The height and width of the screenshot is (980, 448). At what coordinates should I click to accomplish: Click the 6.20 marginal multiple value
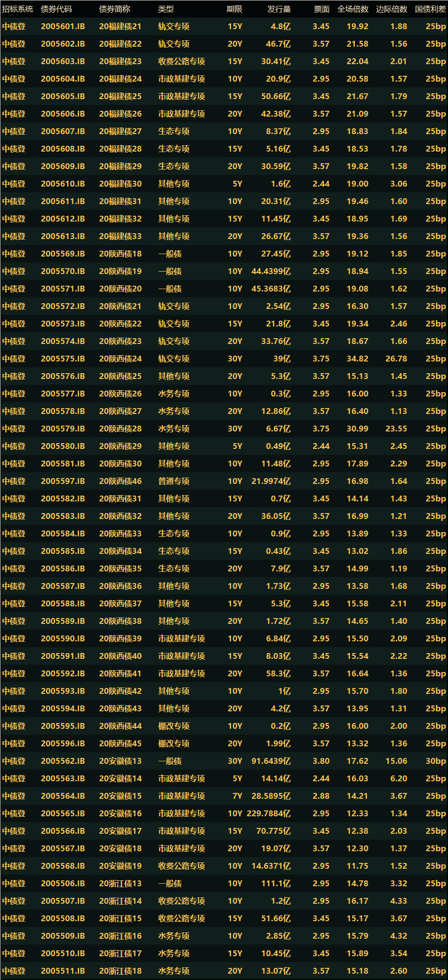click(x=399, y=779)
